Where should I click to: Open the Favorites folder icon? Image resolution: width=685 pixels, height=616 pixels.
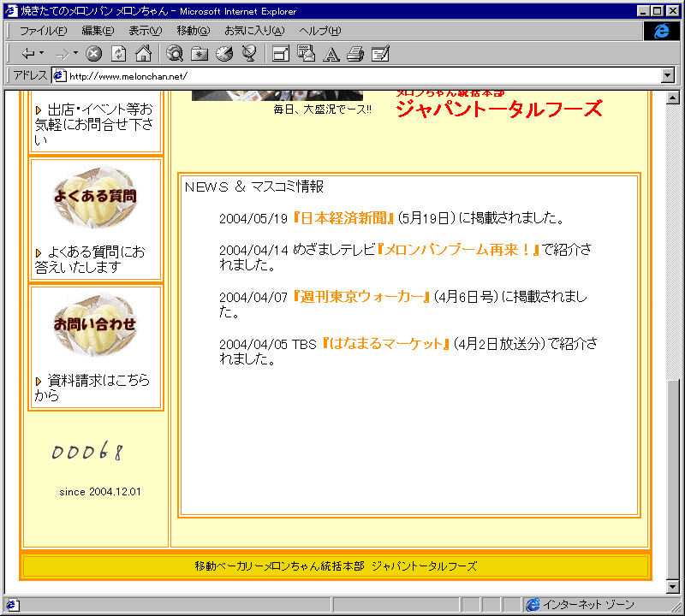point(200,54)
